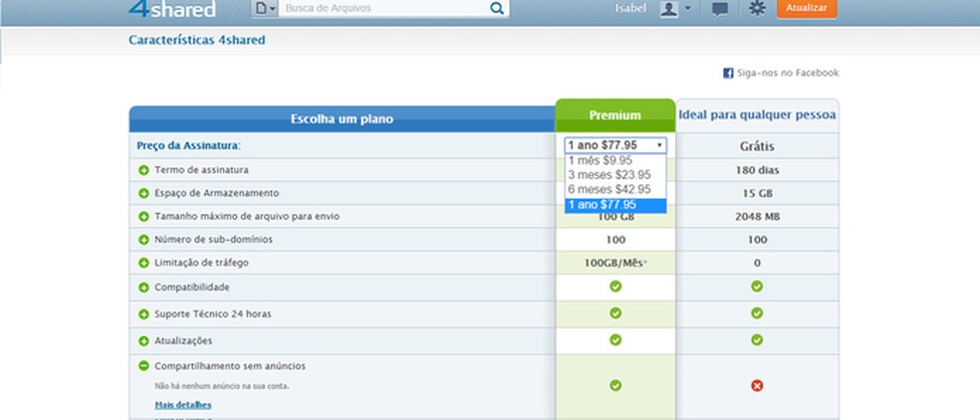
Task: Click the Grátis price cell
Action: (x=757, y=146)
